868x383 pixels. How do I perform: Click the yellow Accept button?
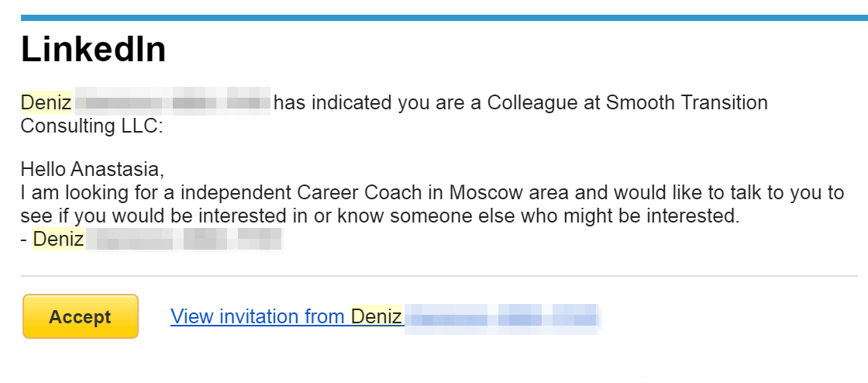pos(81,316)
